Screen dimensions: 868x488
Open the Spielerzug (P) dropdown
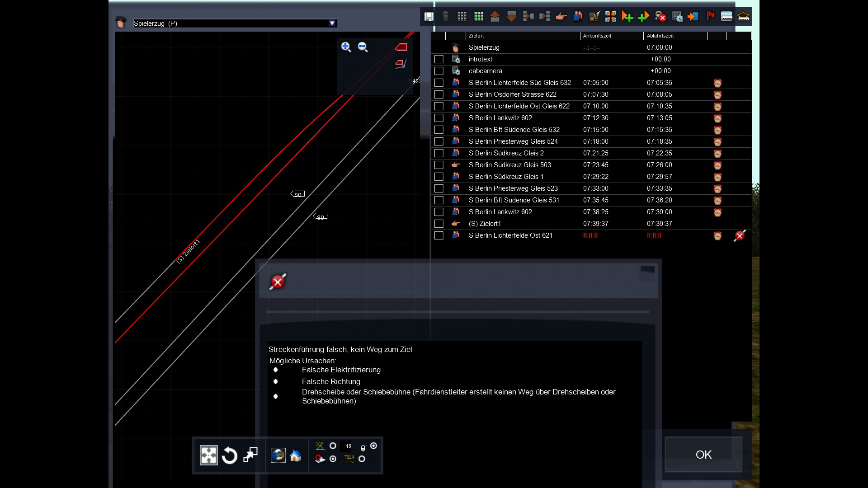tap(332, 23)
